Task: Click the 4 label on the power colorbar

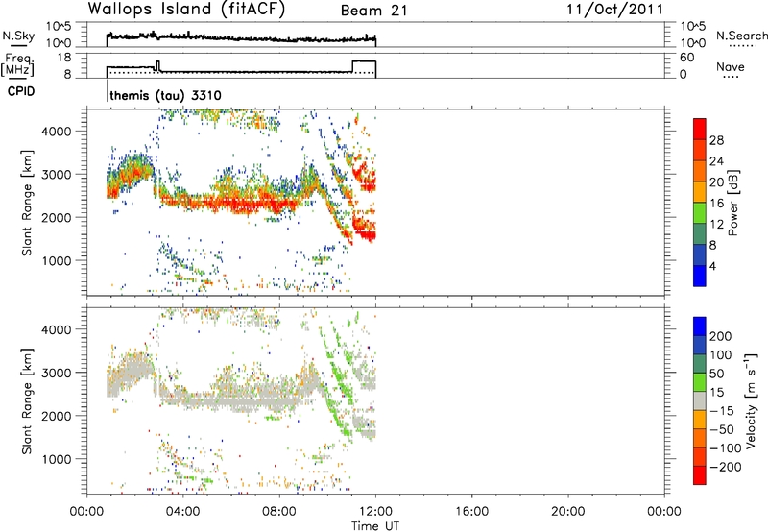Action: [x=712, y=266]
